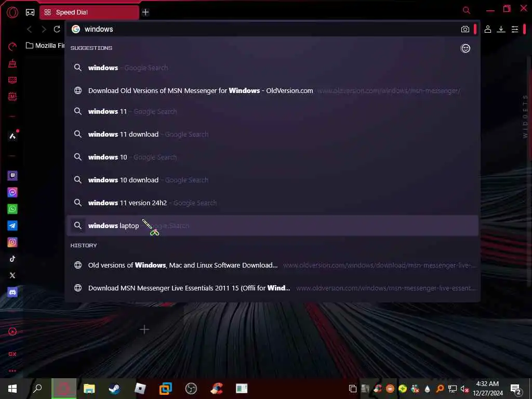This screenshot has height=399, width=532.
Task: Reload the page
Action: [x=57, y=29]
